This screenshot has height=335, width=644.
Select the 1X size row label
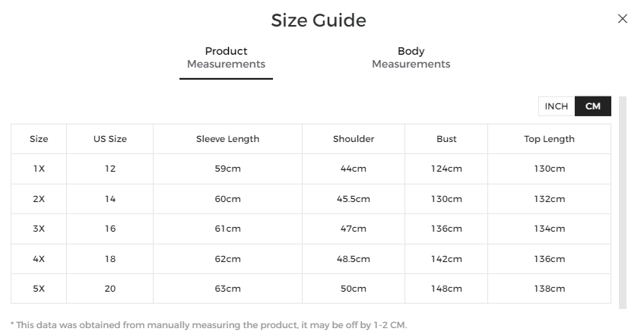39,169
